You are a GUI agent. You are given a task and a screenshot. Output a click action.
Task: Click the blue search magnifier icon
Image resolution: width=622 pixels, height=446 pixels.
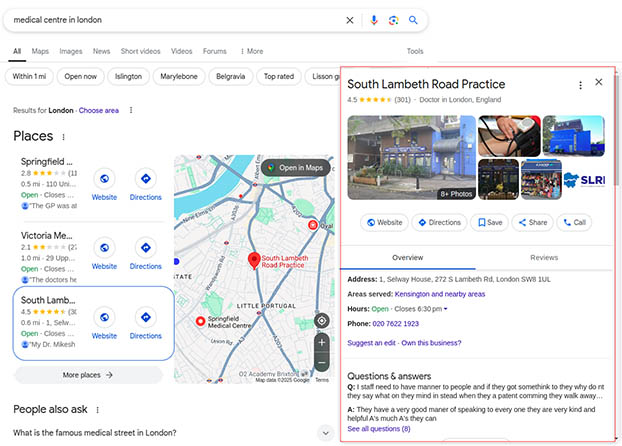[x=414, y=20]
